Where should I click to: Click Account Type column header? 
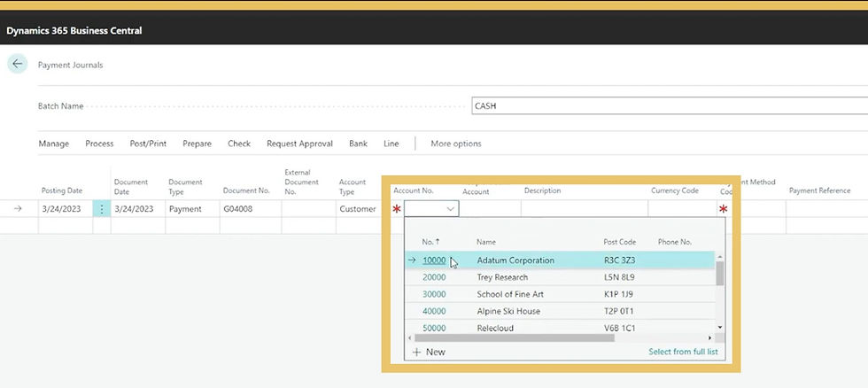[353, 187]
